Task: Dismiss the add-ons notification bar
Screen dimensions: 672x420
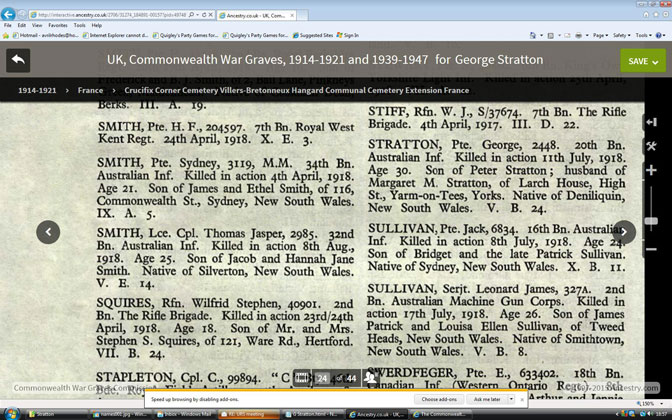Action: pos(522,399)
